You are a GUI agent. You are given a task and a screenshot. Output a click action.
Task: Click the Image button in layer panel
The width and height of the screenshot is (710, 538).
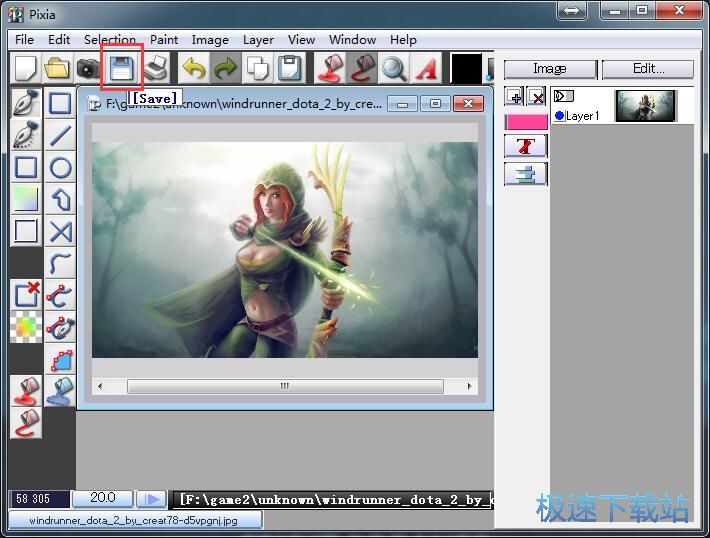coord(549,69)
